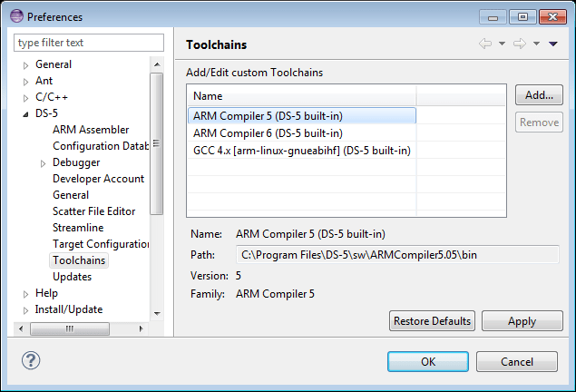Select Debugger in the preferences tree
The height and width of the screenshot is (392, 576).
tap(76, 162)
